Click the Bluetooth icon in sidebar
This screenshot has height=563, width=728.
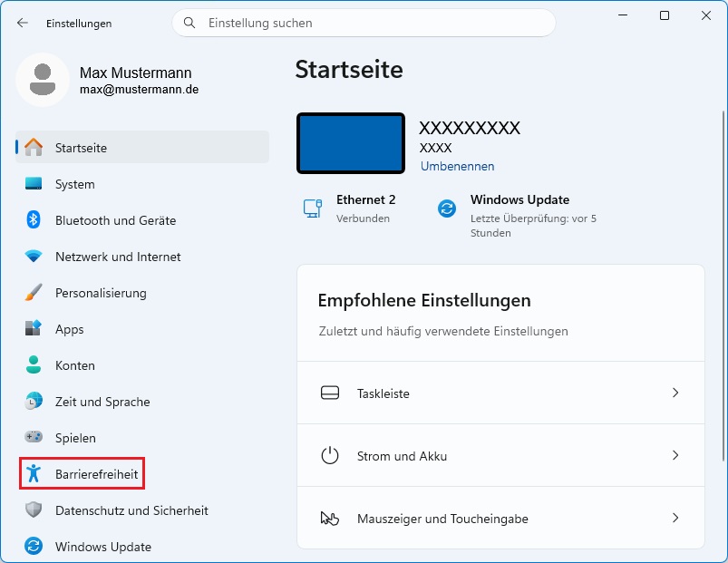[34, 219]
